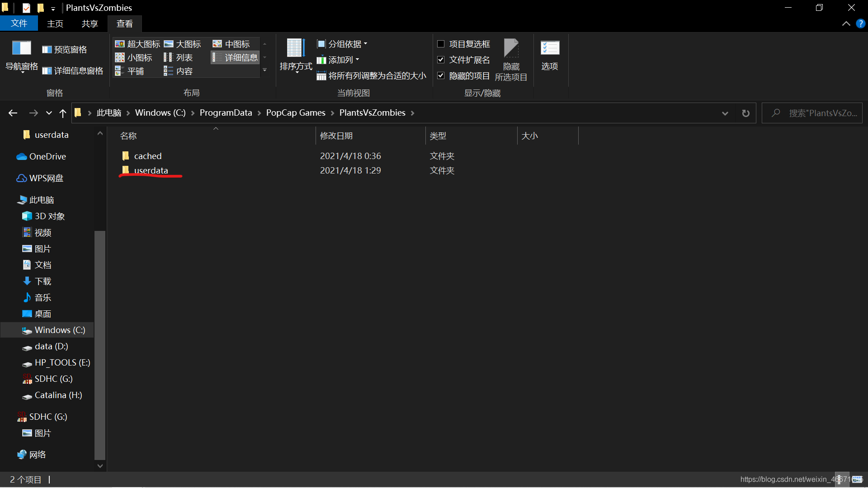This screenshot has width=868, height=488.
Task: Sort by the Size (大小) column header
Action: [x=547, y=136]
